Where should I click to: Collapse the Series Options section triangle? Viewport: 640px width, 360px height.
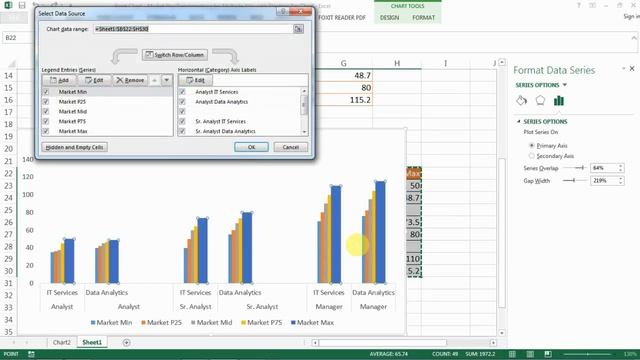(519, 121)
